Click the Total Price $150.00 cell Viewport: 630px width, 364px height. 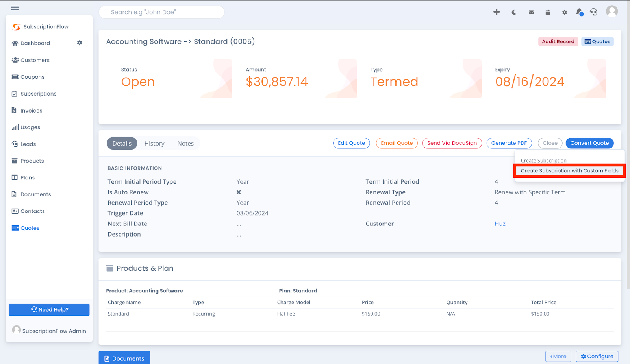coord(540,314)
